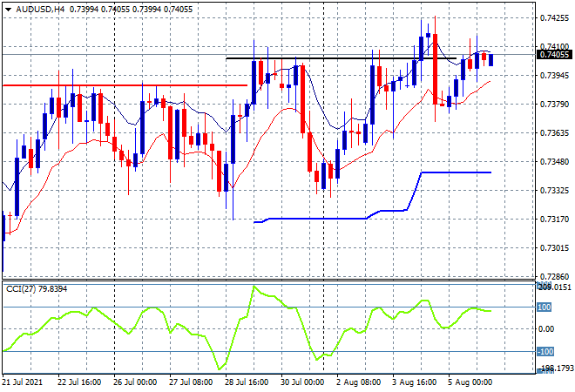Screen dimensions: 575x392
Task: Click the 0.7348 price scale label
Action: pos(555,162)
